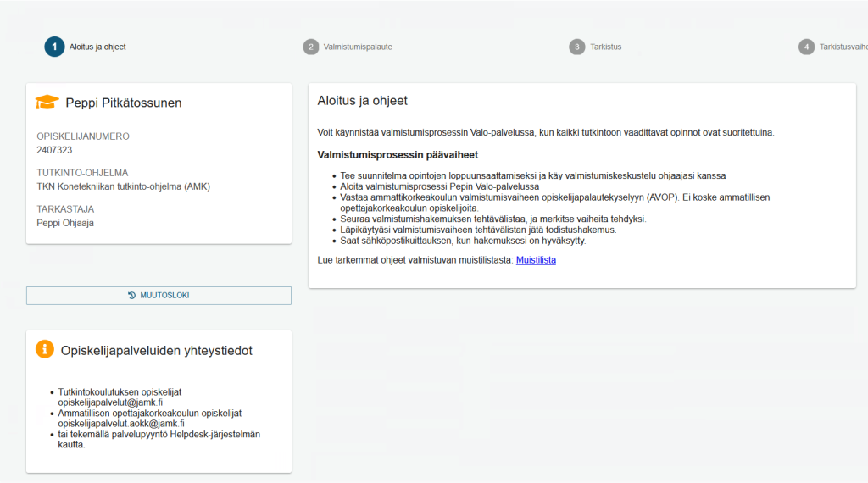Click the email opiskelijapalvelut@jamk.fi
The height and width of the screenshot is (483, 868).
pos(110,402)
